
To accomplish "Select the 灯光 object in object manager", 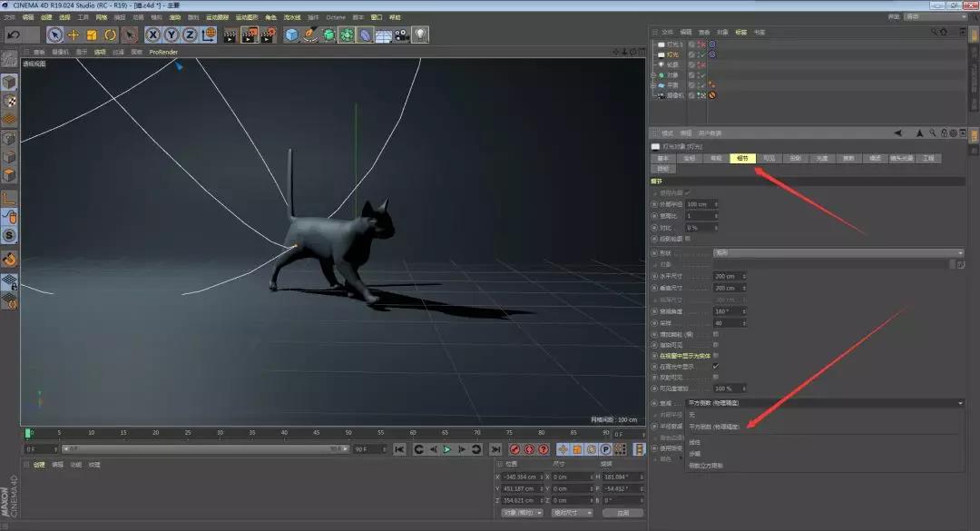I will (672, 54).
